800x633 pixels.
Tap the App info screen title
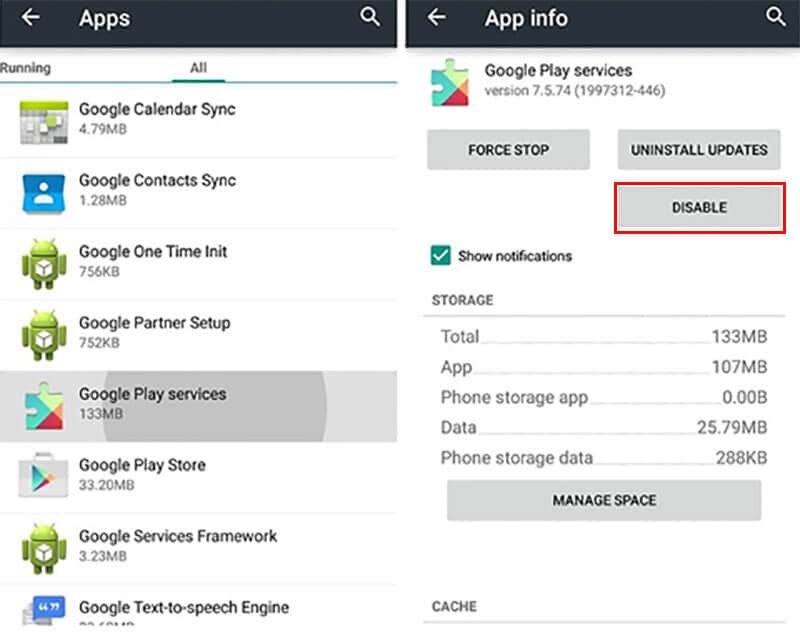click(x=526, y=18)
